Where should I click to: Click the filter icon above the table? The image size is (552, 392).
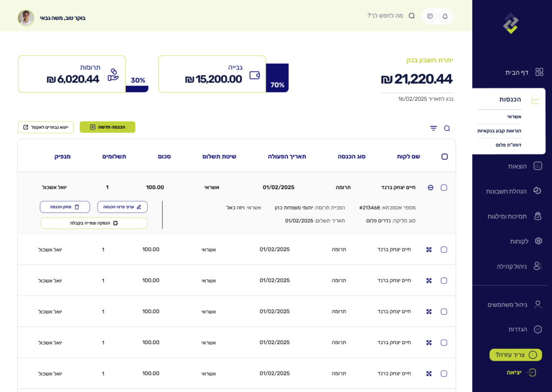click(433, 128)
